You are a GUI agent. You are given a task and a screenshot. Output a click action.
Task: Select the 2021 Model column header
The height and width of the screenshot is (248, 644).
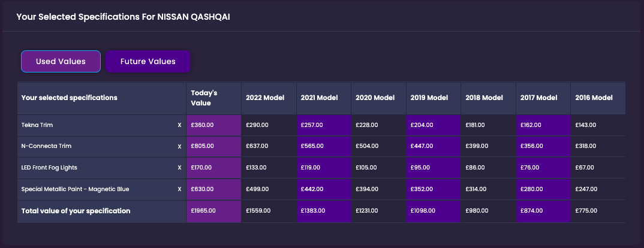tap(320, 98)
